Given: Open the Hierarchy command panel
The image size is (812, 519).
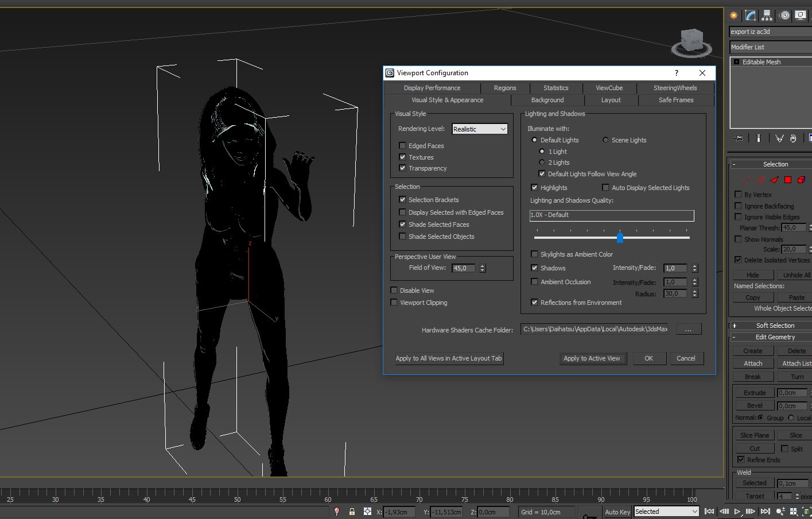Looking at the screenshot, I should point(767,16).
